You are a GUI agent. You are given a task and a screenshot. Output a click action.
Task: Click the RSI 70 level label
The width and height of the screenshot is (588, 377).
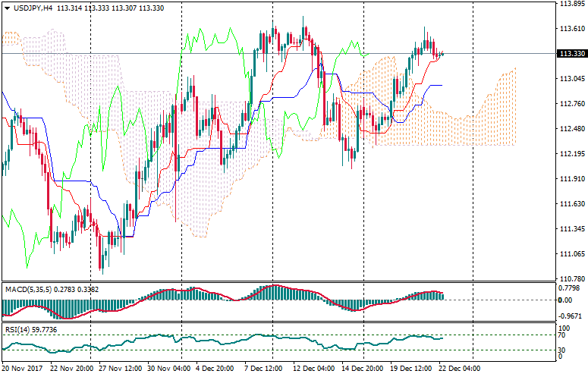562,335
